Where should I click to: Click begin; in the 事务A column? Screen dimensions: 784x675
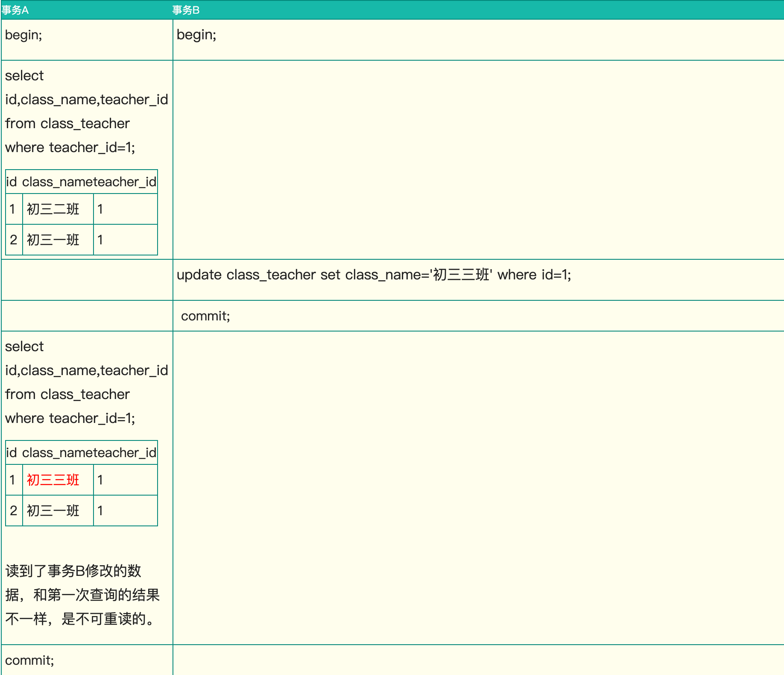tap(23, 35)
